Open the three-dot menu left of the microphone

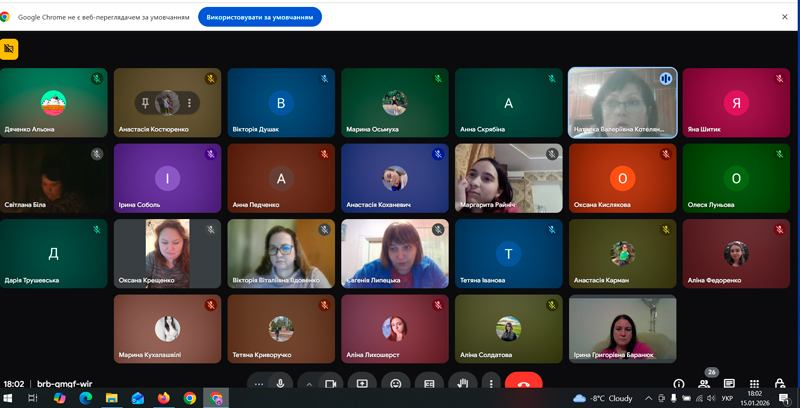click(258, 383)
